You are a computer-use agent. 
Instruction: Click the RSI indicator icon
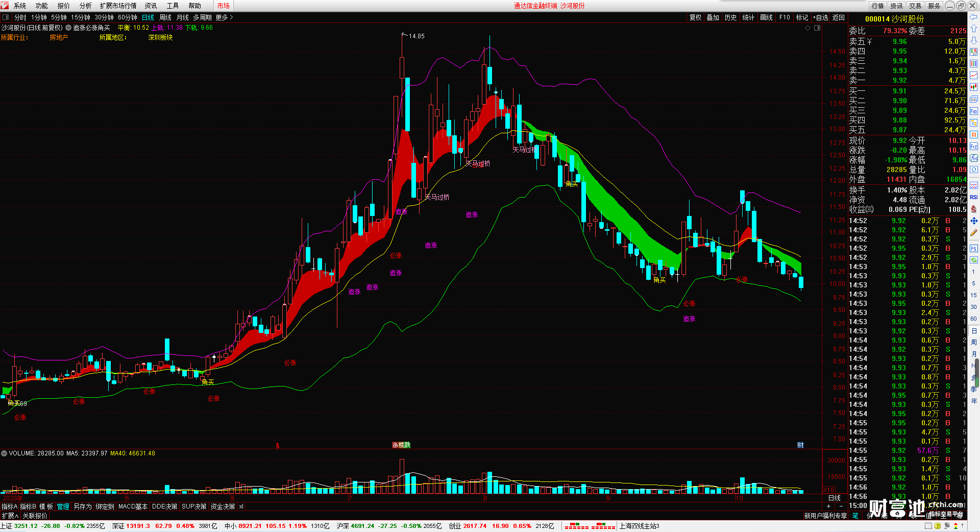point(974,197)
